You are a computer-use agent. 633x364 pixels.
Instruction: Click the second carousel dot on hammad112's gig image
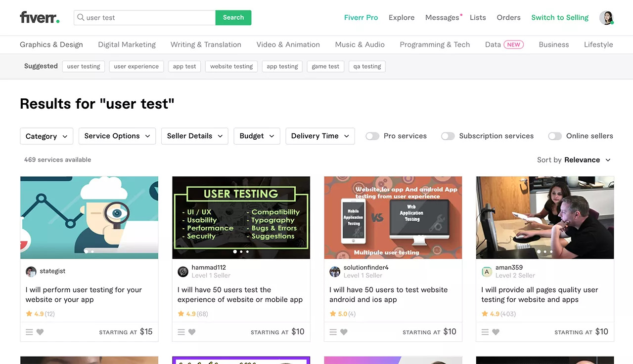(x=241, y=251)
